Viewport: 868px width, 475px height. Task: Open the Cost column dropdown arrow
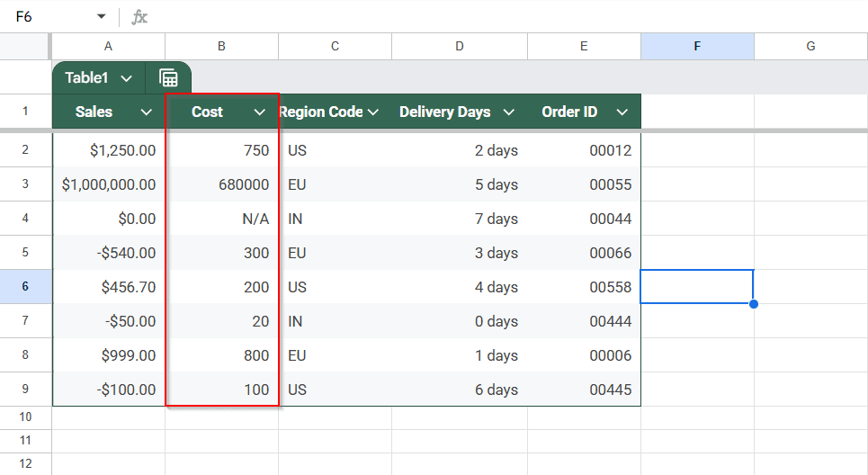(x=259, y=112)
